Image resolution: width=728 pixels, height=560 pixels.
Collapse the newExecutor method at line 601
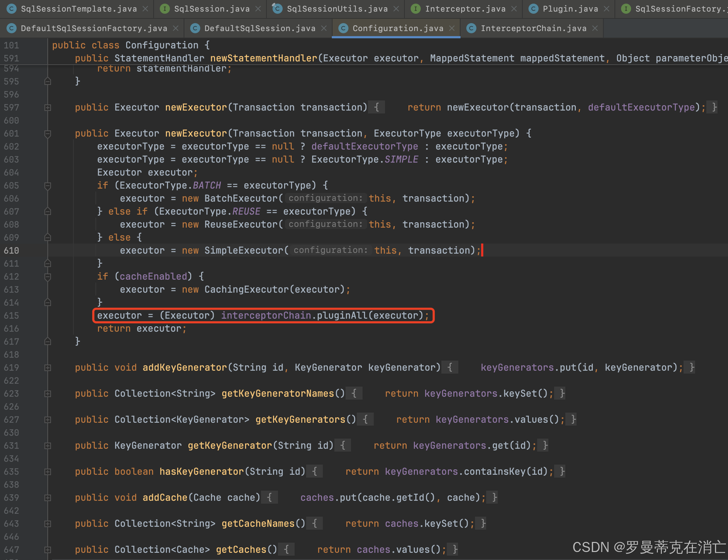coord(47,134)
